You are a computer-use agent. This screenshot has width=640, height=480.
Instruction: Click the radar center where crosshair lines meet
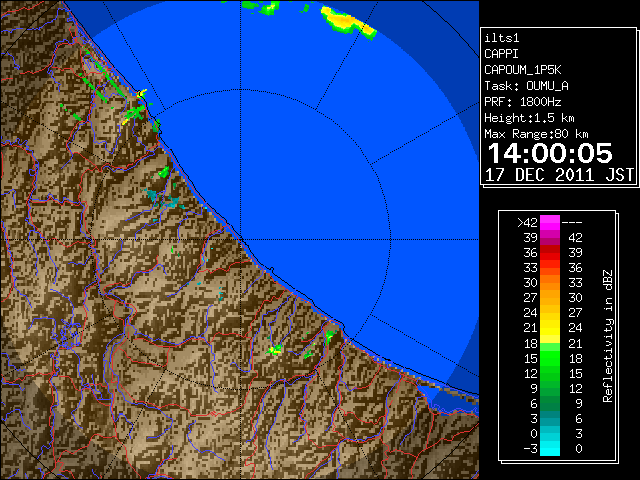(x=241, y=240)
